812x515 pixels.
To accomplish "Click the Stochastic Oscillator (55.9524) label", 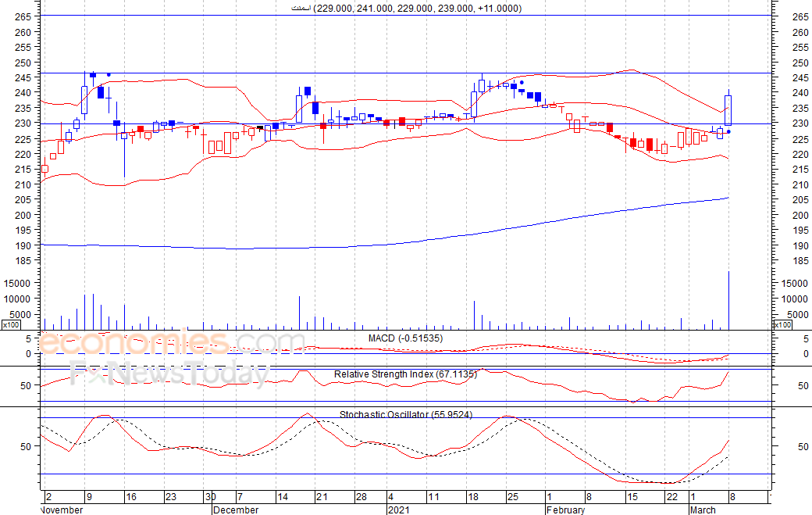I will pos(406,414).
